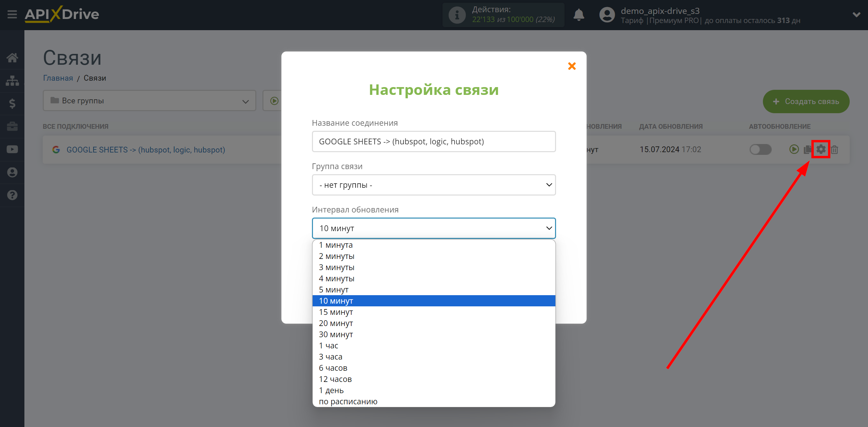The height and width of the screenshot is (427, 868).
Task: Close the connection settings dialog
Action: [x=572, y=66]
